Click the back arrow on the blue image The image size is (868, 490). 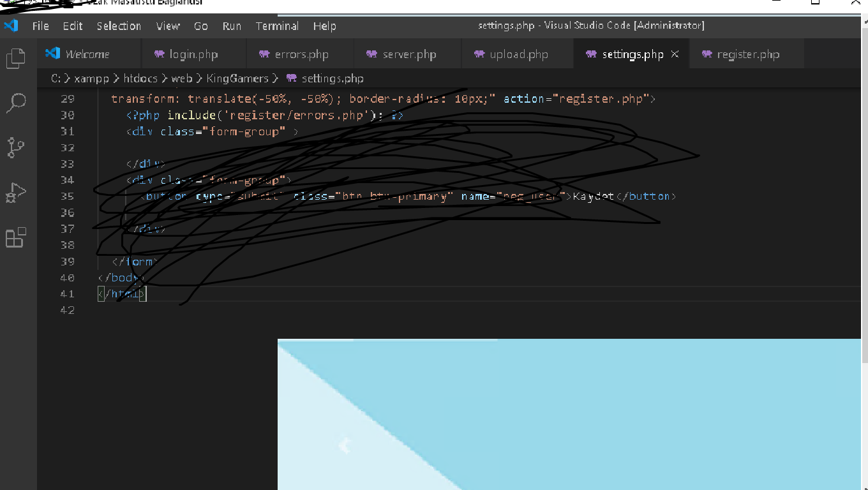[345, 445]
